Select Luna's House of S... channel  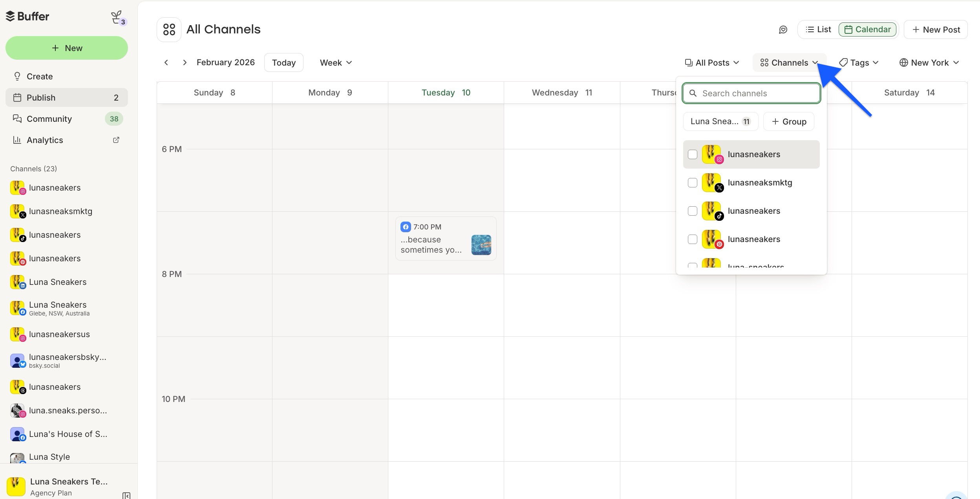point(67,434)
